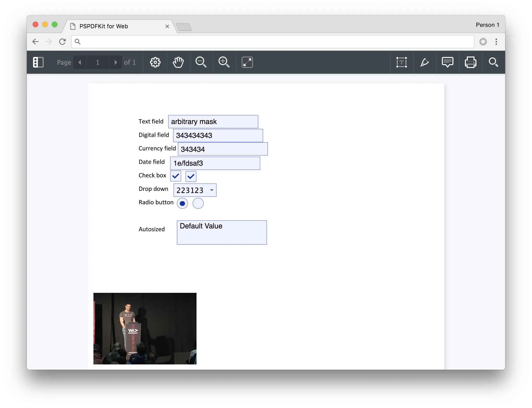The height and width of the screenshot is (408, 532).
Task: Go forward in browser history
Action: (49, 41)
